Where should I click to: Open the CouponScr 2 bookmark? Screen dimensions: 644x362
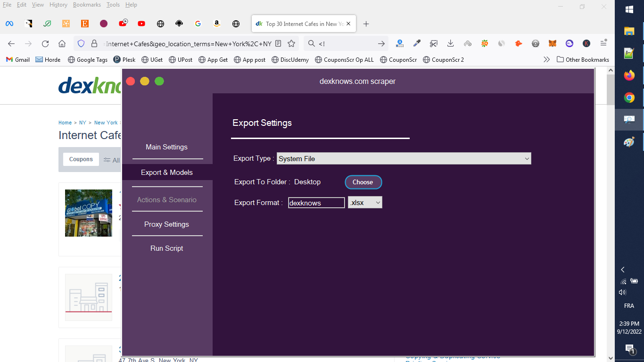tap(444, 60)
